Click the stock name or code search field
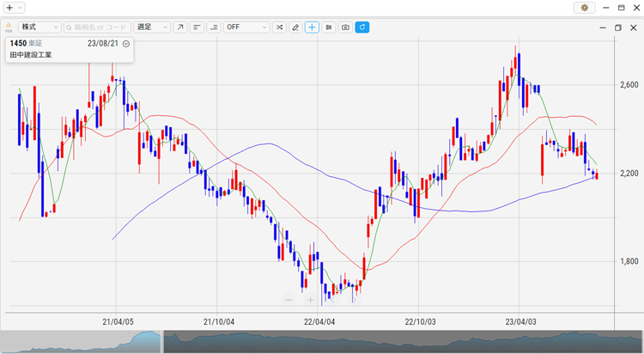Viewport: 644px width, 354px height. pos(97,27)
